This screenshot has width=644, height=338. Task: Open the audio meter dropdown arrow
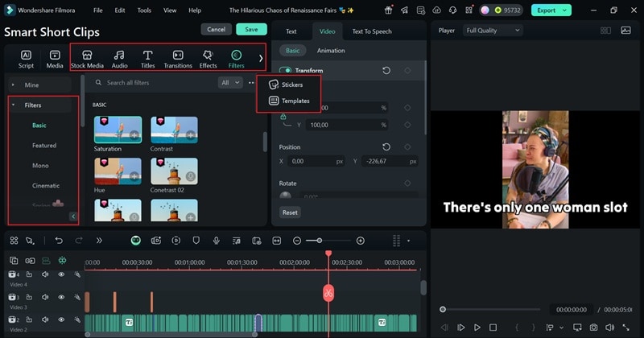(x=408, y=241)
